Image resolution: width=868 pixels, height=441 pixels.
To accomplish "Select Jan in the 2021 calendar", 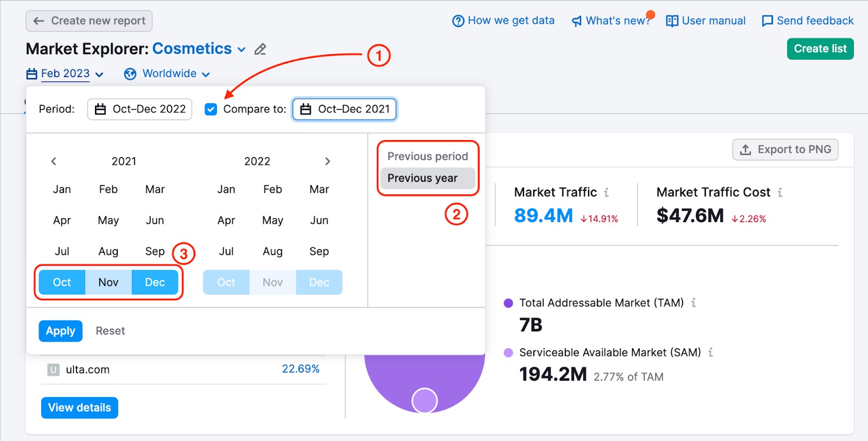I will pos(62,190).
